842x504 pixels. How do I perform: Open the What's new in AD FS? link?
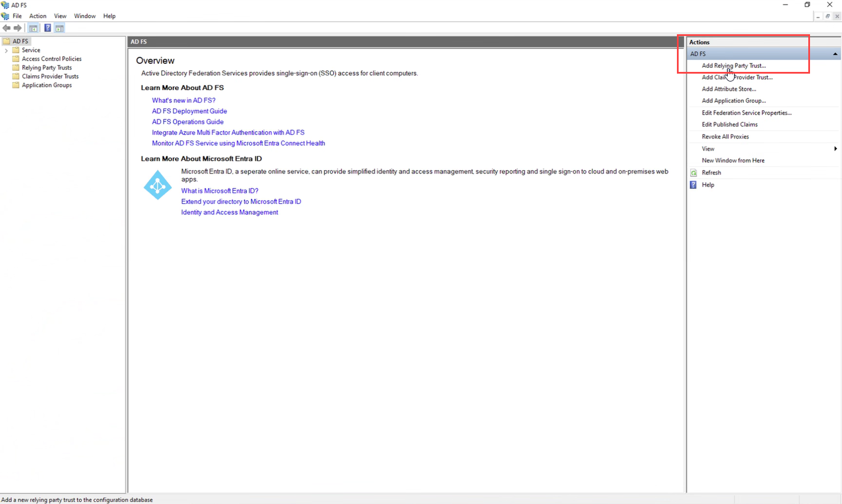(x=183, y=100)
